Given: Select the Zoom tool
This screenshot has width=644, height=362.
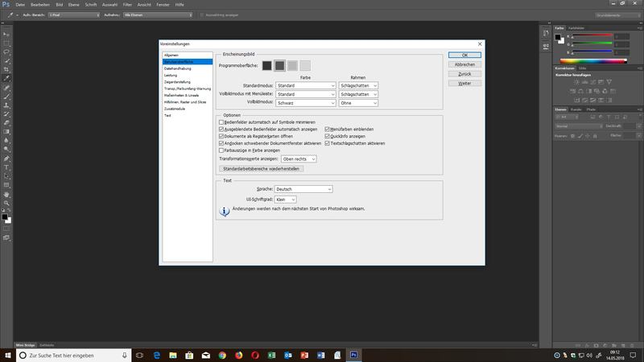Looking at the screenshot, I should pos(6,204).
